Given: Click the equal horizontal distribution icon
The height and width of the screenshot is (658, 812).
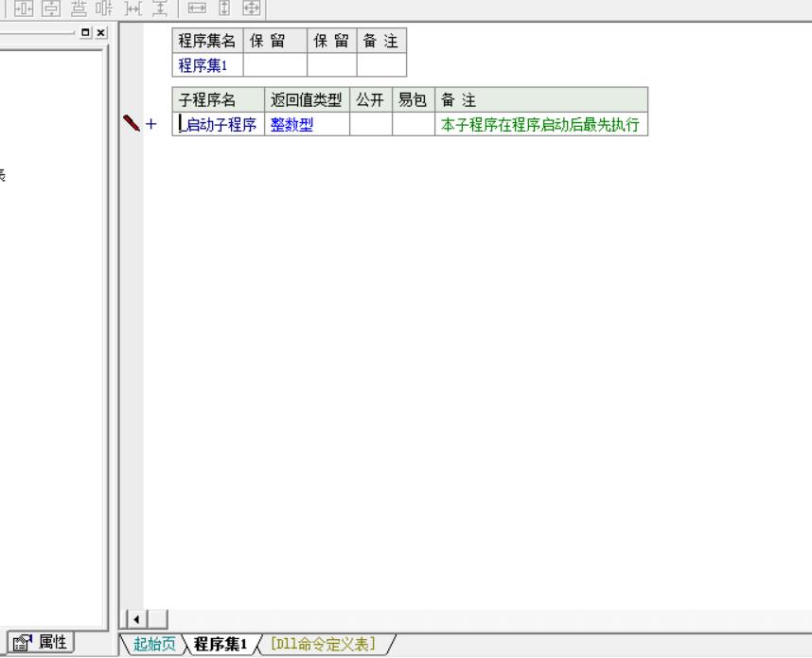Looking at the screenshot, I should 105,8.
